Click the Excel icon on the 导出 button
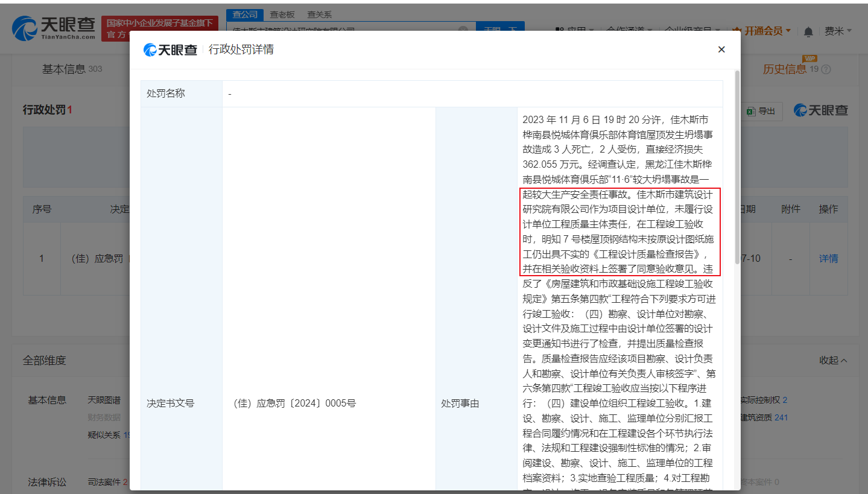The width and height of the screenshot is (868, 494). click(x=750, y=111)
